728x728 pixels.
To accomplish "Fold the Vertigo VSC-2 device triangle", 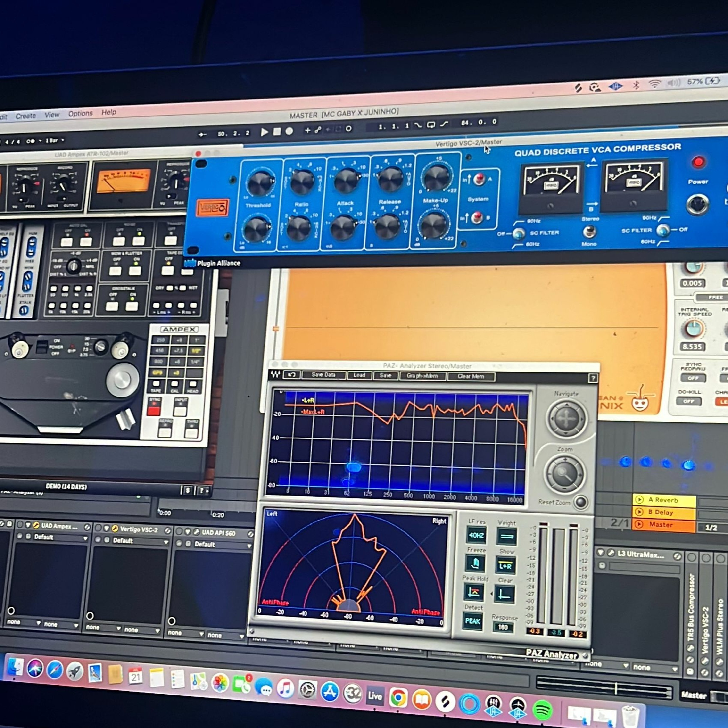I will click(x=107, y=528).
